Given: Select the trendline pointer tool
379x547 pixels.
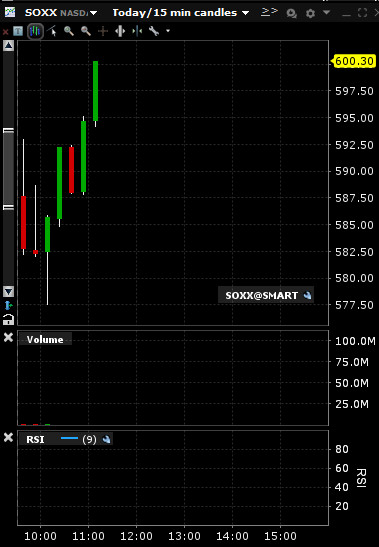Looking at the screenshot, I should (x=52, y=31).
